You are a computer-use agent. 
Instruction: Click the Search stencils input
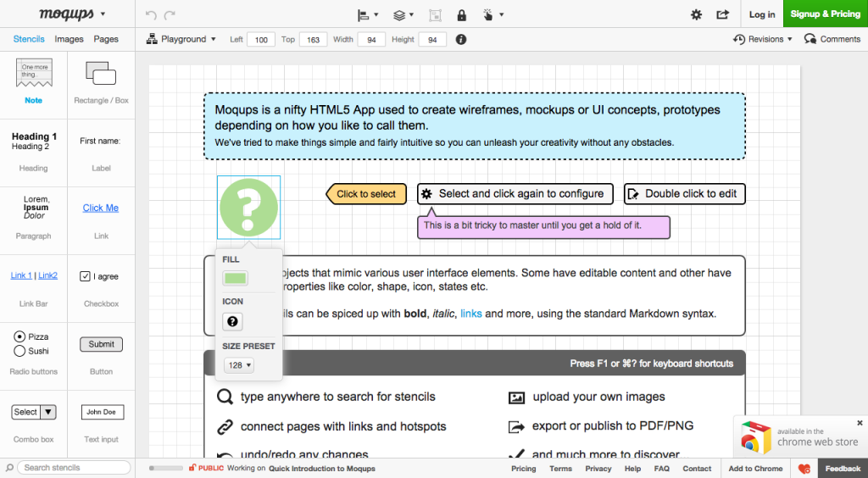coord(76,468)
